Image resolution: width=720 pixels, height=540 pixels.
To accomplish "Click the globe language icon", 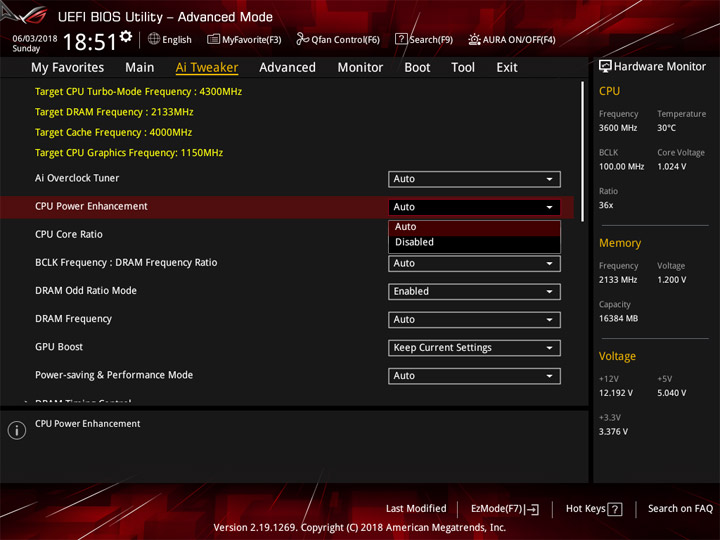I will (x=154, y=39).
